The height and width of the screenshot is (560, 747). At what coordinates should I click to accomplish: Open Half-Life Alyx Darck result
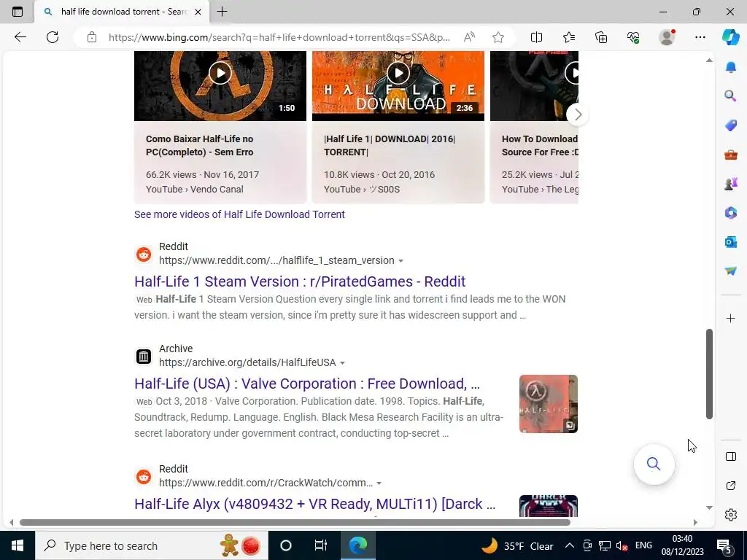click(x=314, y=504)
